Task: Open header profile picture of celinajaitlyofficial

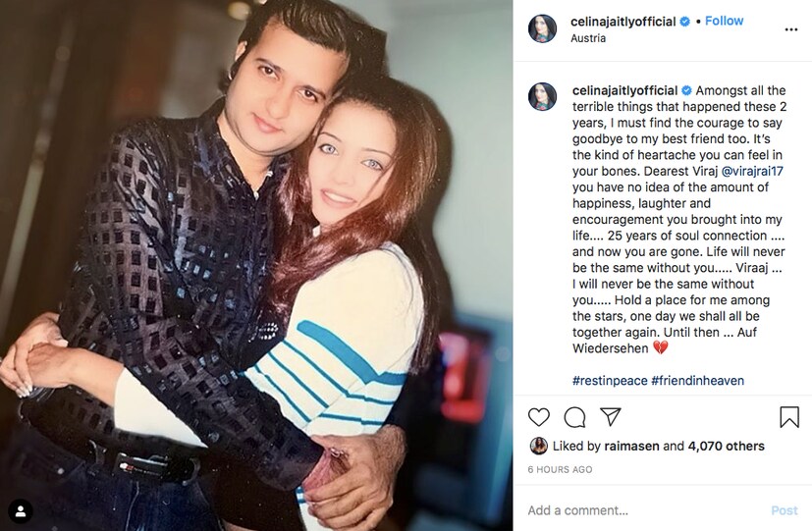Action: pyautogui.click(x=543, y=29)
